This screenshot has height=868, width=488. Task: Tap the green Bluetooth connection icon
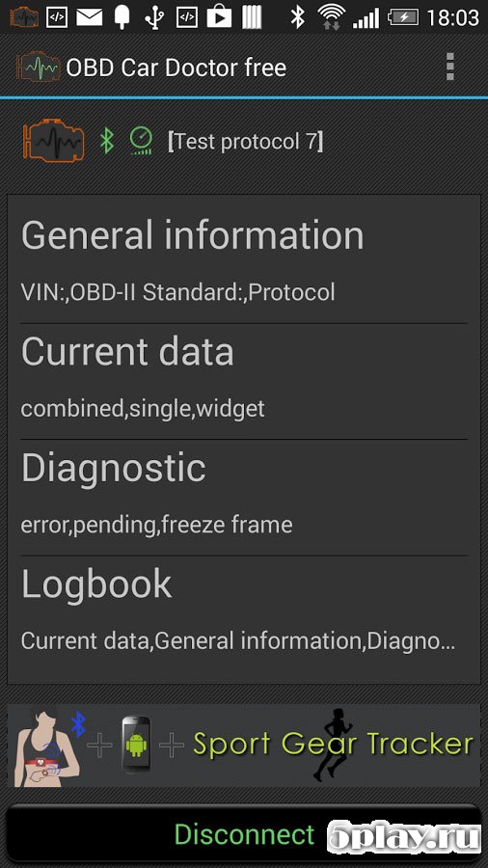click(x=106, y=141)
